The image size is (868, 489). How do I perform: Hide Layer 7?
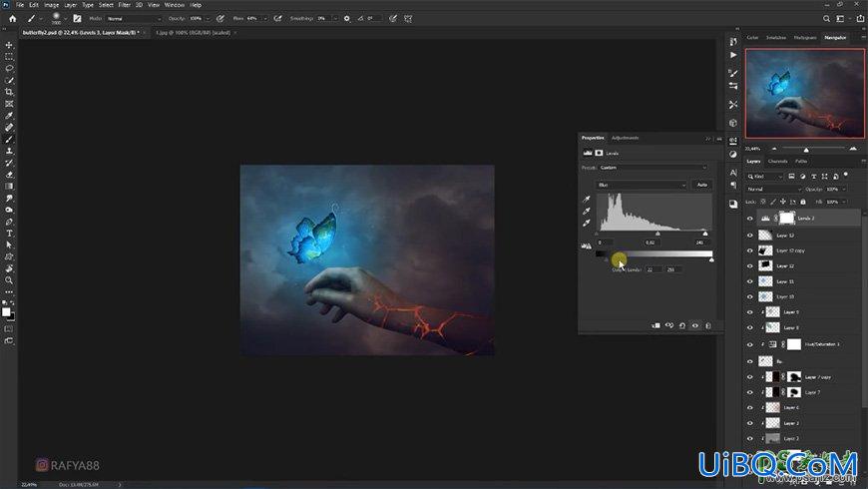(x=750, y=392)
